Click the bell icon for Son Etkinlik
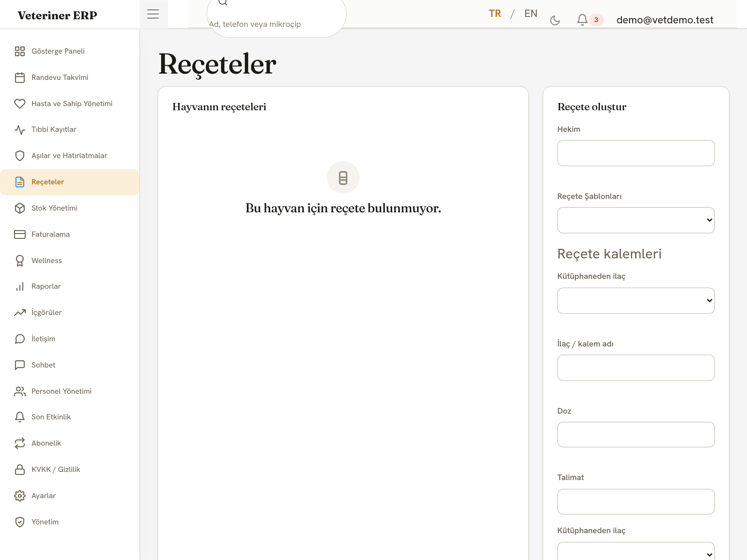 tap(20, 417)
